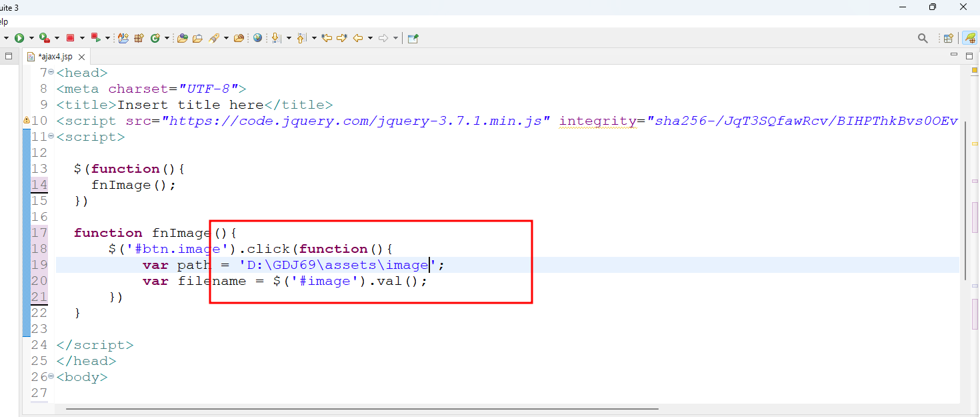Click the Relaunch red-green toolbar icon

click(95, 38)
